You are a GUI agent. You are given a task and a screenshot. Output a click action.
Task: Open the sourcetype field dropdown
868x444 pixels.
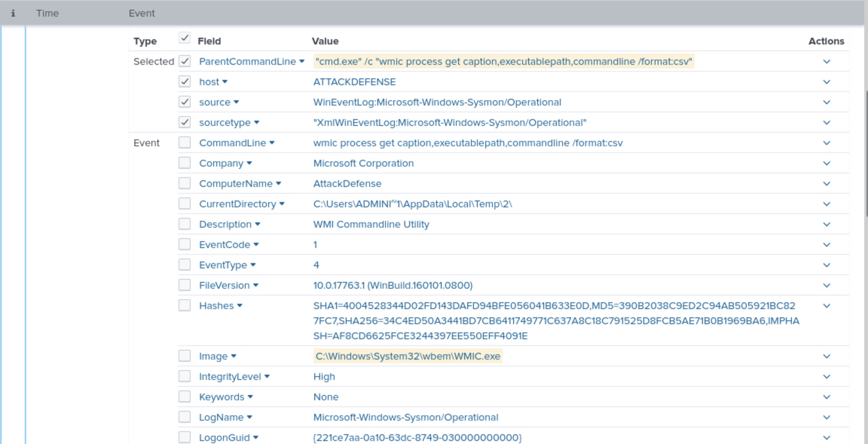(257, 122)
